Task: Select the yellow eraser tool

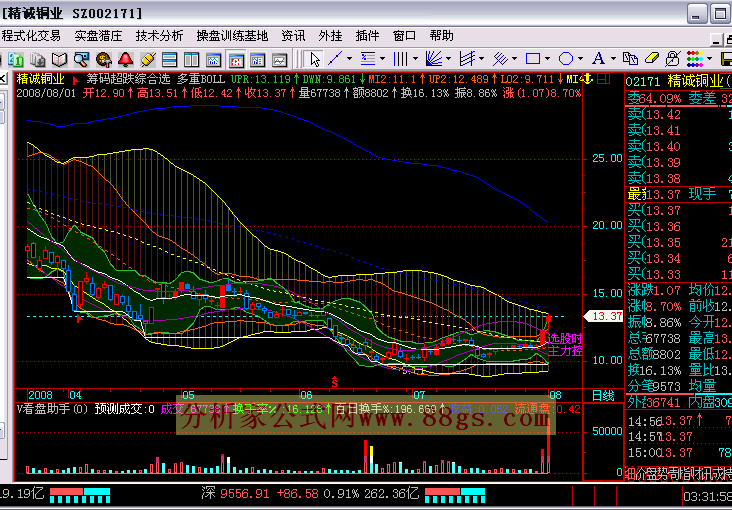Action: click(x=652, y=59)
